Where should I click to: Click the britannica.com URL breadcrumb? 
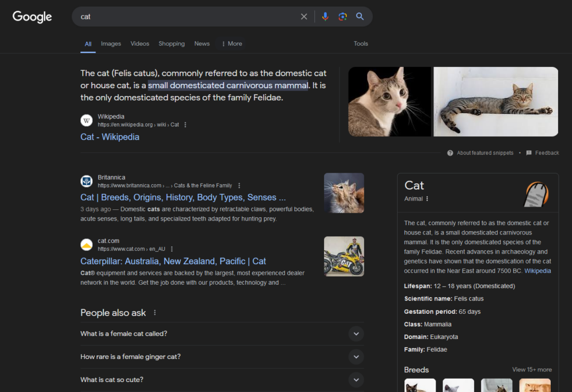[165, 185]
